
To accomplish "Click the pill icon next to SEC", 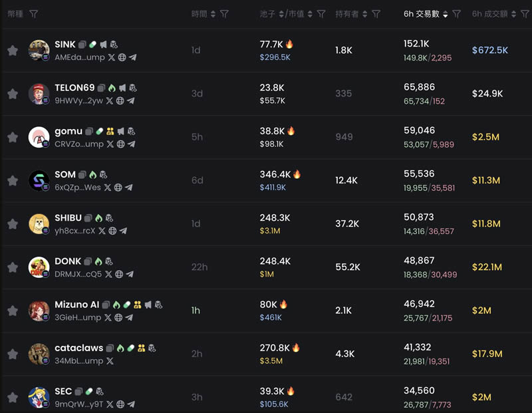I will tap(90, 392).
